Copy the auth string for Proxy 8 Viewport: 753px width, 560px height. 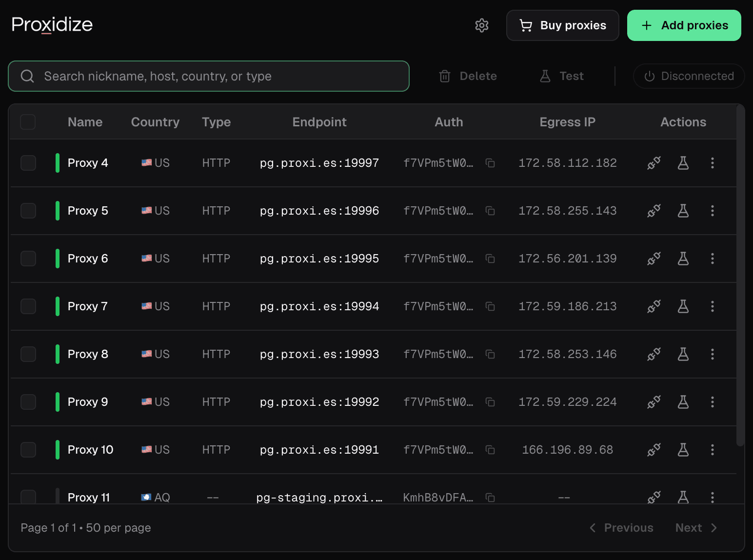[x=490, y=355]
